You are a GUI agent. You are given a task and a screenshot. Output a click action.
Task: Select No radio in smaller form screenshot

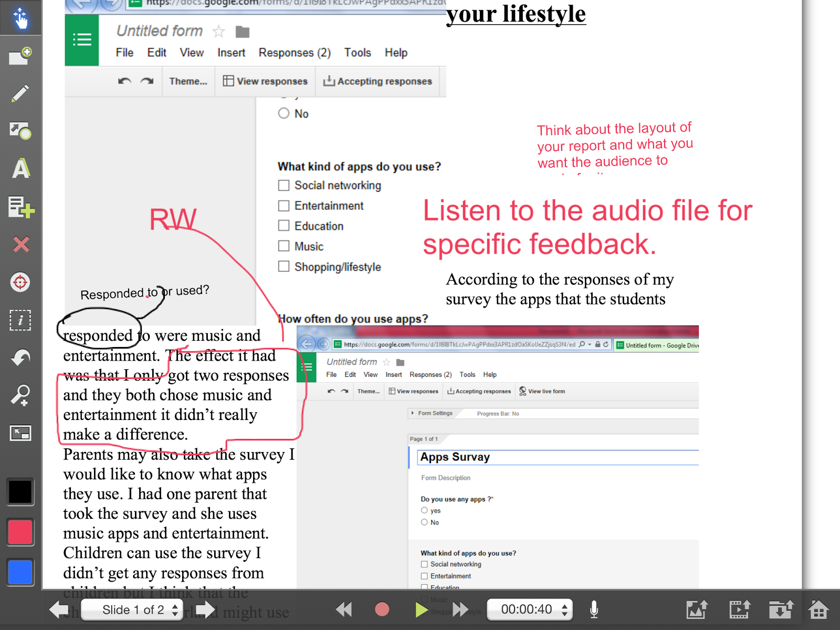click(424, 522)
